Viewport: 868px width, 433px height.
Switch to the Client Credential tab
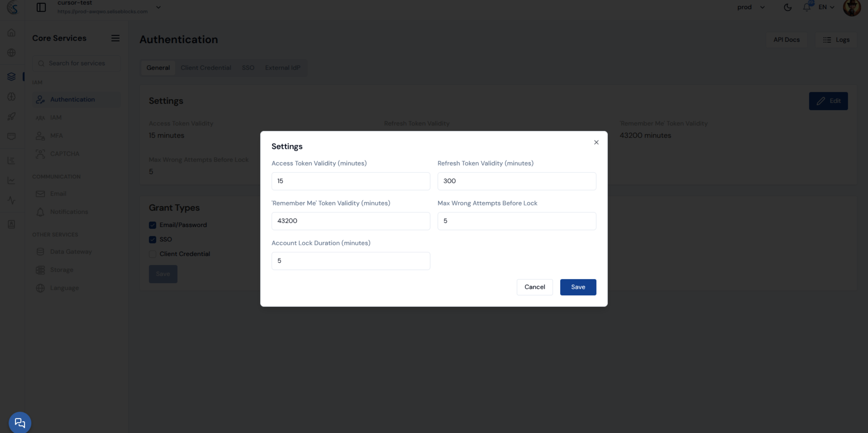pyautogui.click(x=206, y=67)
